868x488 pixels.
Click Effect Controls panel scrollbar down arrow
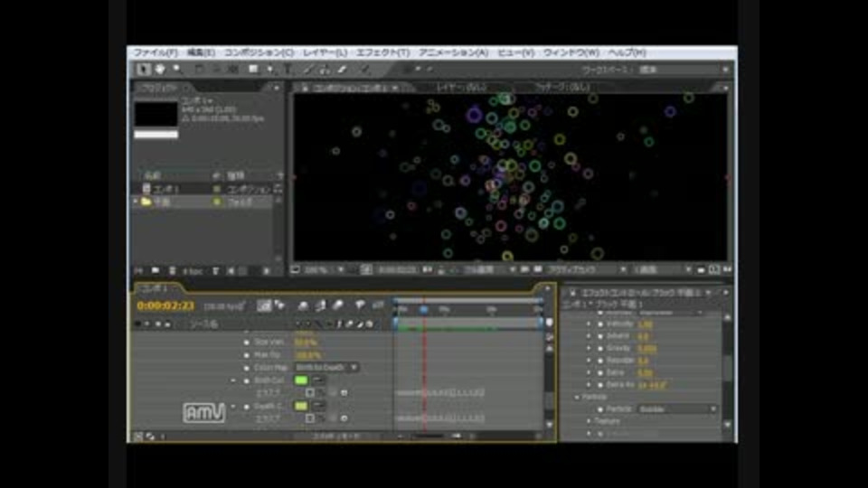pyautogui.click(x=727, y=425)
